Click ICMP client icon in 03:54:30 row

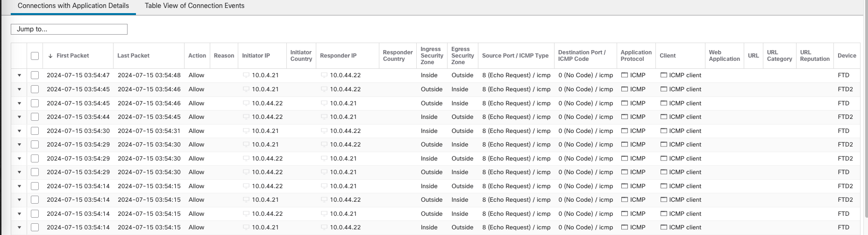[663, 131]
